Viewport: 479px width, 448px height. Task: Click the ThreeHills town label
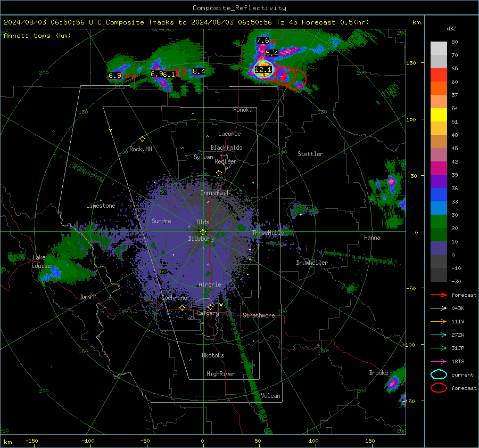pyautogui.click(x=268, y=233)
